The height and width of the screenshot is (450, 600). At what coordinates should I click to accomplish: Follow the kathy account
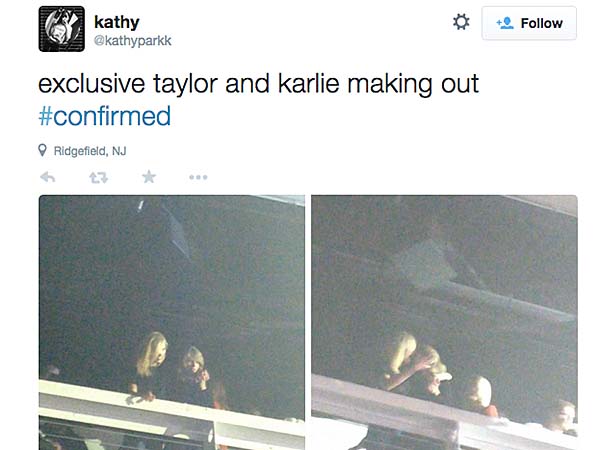click(529, 23)
